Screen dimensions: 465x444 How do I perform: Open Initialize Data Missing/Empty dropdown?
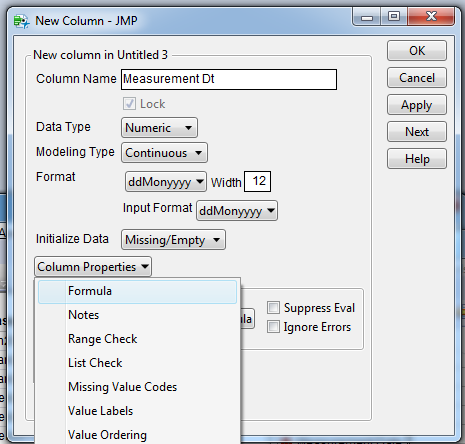tap(173, 240)
